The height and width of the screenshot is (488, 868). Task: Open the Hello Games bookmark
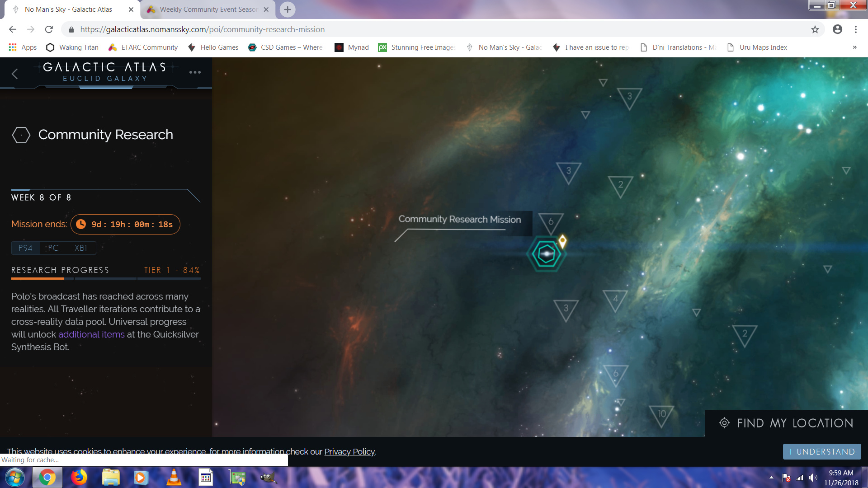[x=213, y=47]
